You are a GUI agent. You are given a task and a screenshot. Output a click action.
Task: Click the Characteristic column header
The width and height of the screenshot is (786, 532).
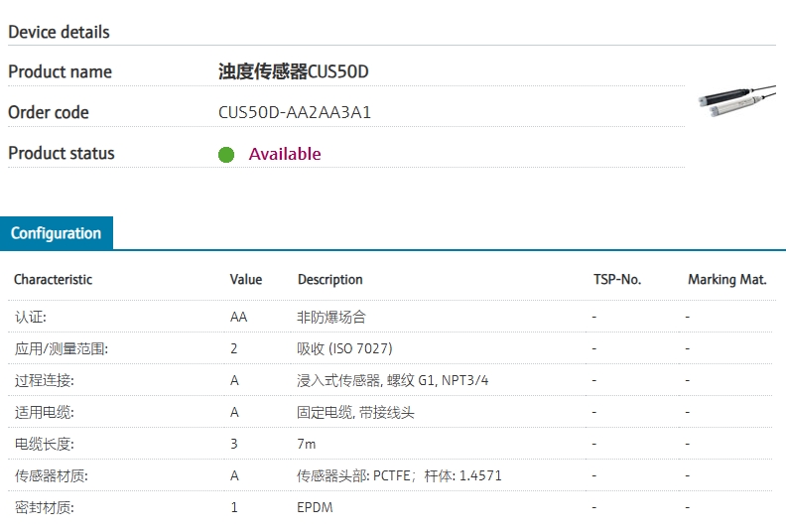[53, 280]
